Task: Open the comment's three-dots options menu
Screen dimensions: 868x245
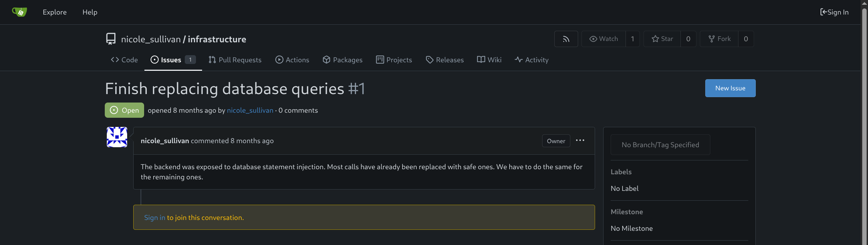Action: tap(580, 140)
